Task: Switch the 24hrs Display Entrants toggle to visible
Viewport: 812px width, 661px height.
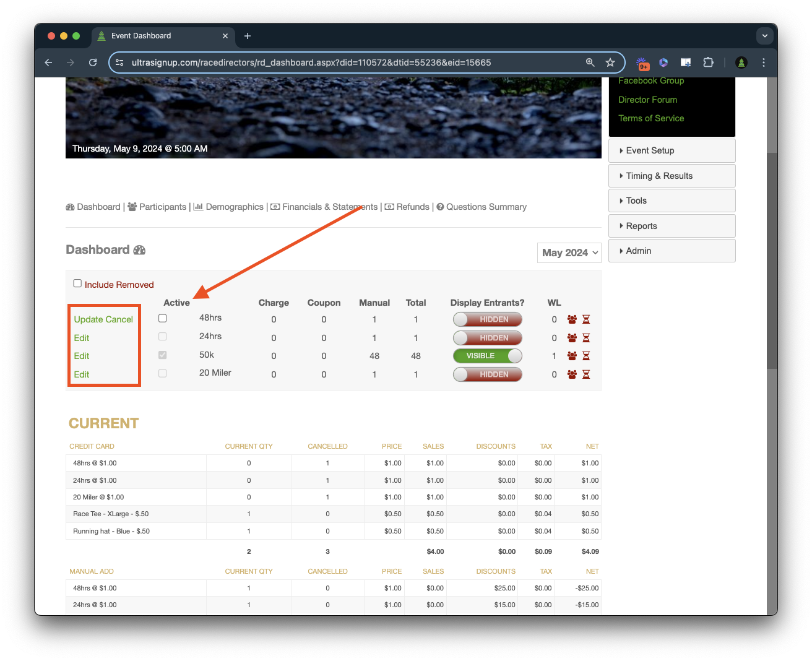Action: pos(488,338)
